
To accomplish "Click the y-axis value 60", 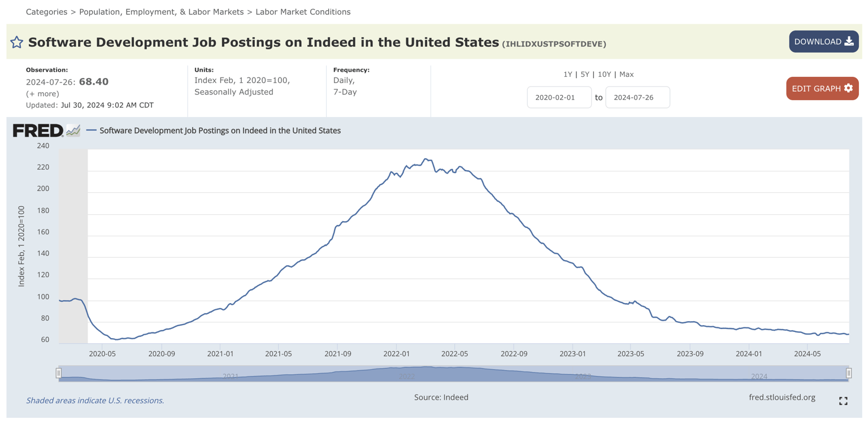I will (x=45, y=340).
